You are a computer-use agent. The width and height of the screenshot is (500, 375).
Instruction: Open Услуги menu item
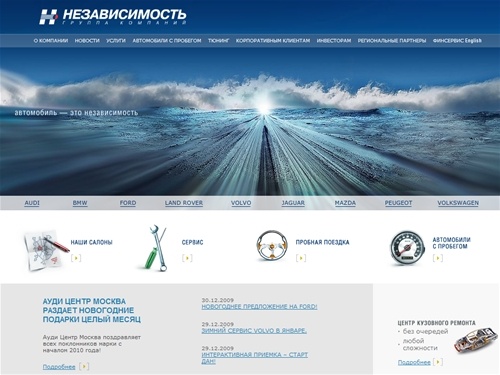coord(116,41)
